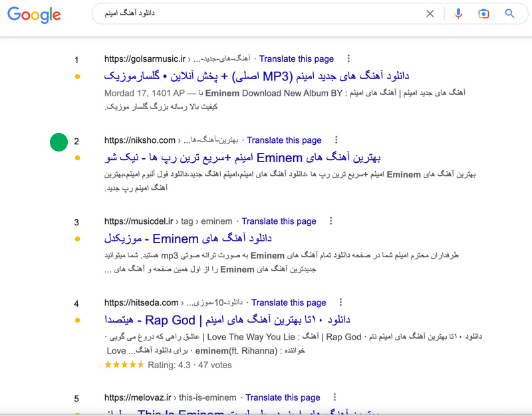Translate the golsarmusic.ir result page
532x416 pixels.
pos(297,59)
